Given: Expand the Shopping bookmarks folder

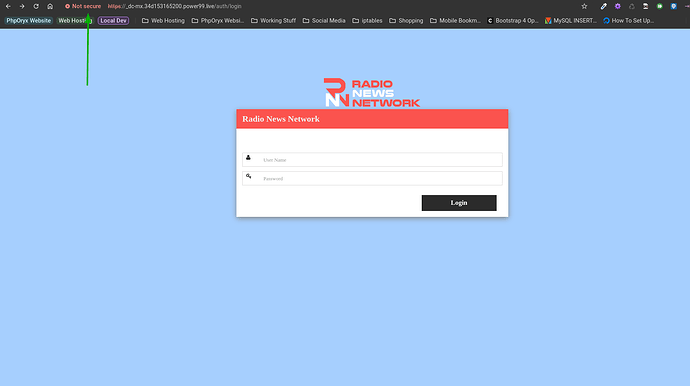Looking at the screenshot, I should point(406,21).
